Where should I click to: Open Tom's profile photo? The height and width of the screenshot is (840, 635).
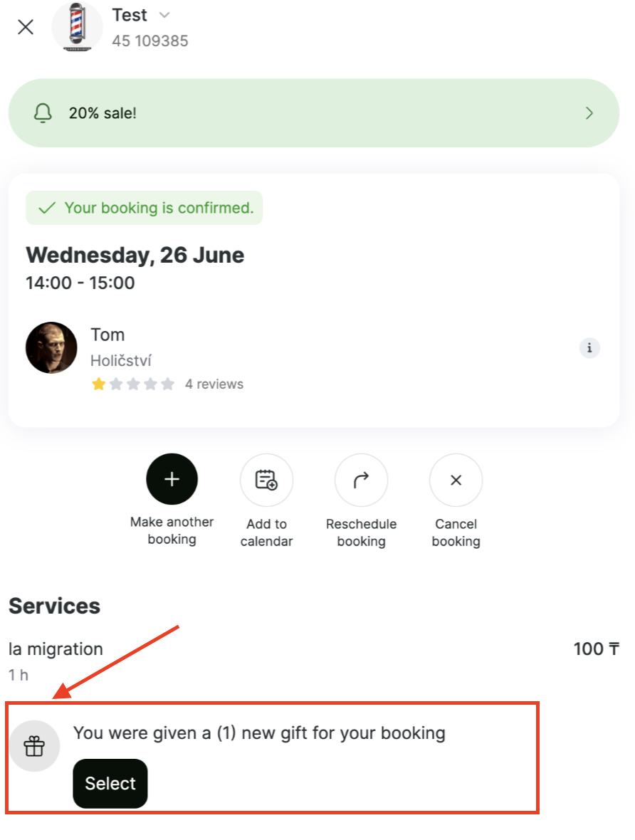pyautogui.click(x=51, y=347)
